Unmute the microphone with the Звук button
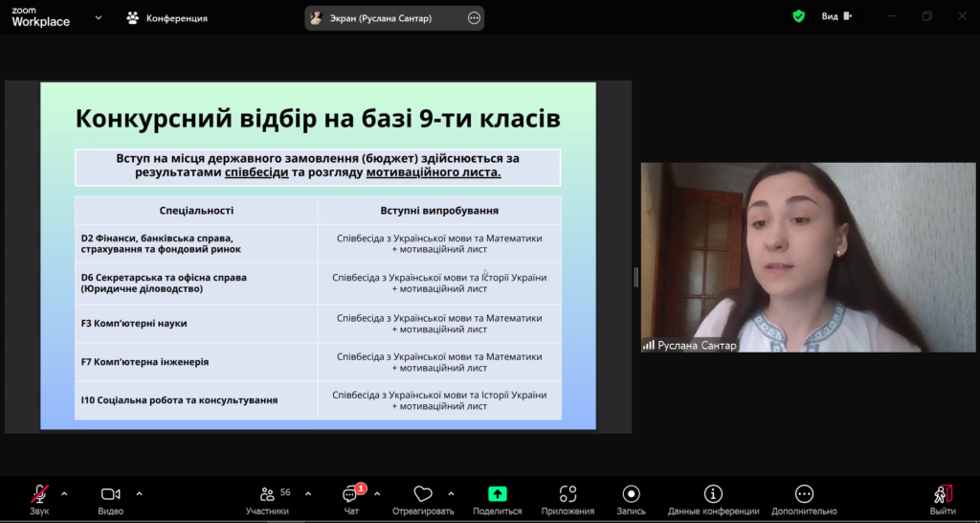980x523 pixels. (39, 499)
